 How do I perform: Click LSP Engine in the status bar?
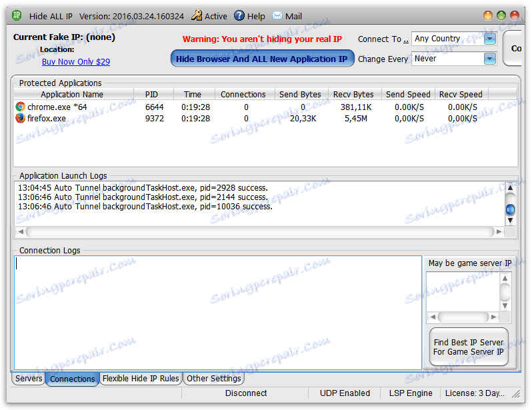(x=411, y=393)
